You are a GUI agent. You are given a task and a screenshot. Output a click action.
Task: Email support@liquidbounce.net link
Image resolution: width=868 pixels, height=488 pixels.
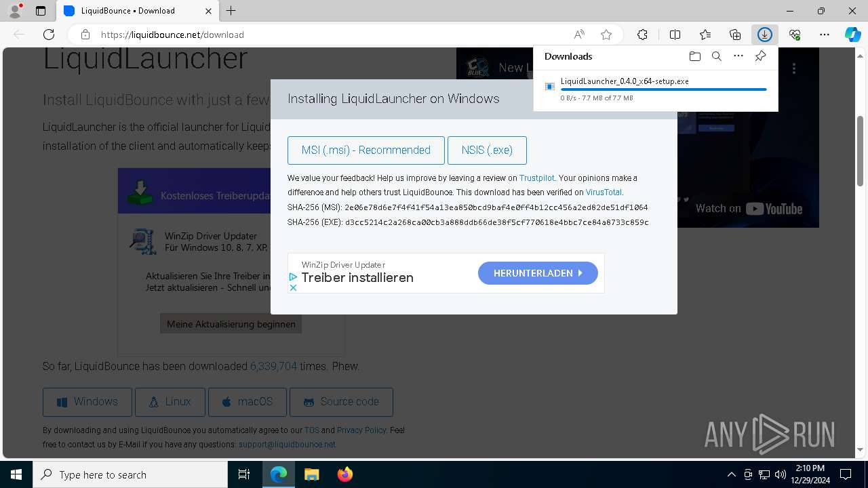click(x=287, y=445)
